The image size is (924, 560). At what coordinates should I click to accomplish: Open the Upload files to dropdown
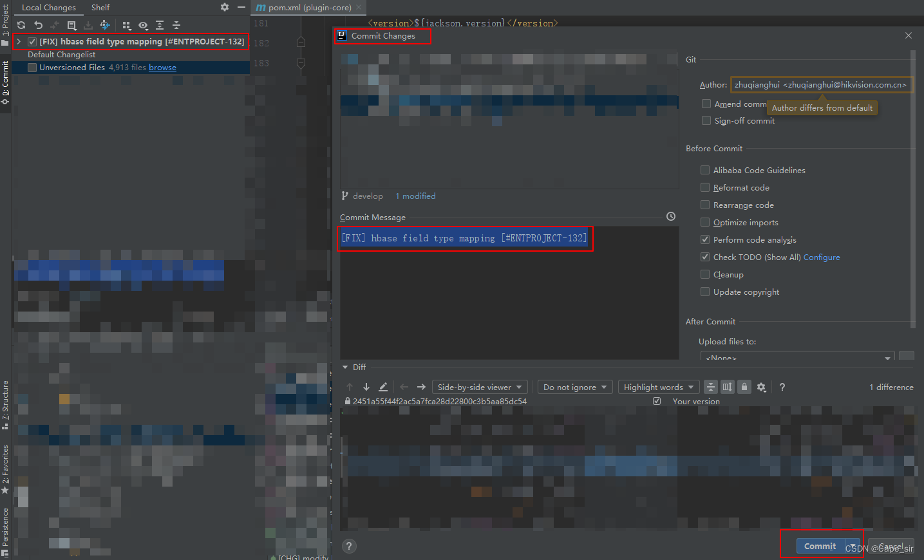[x=798, y=356]
